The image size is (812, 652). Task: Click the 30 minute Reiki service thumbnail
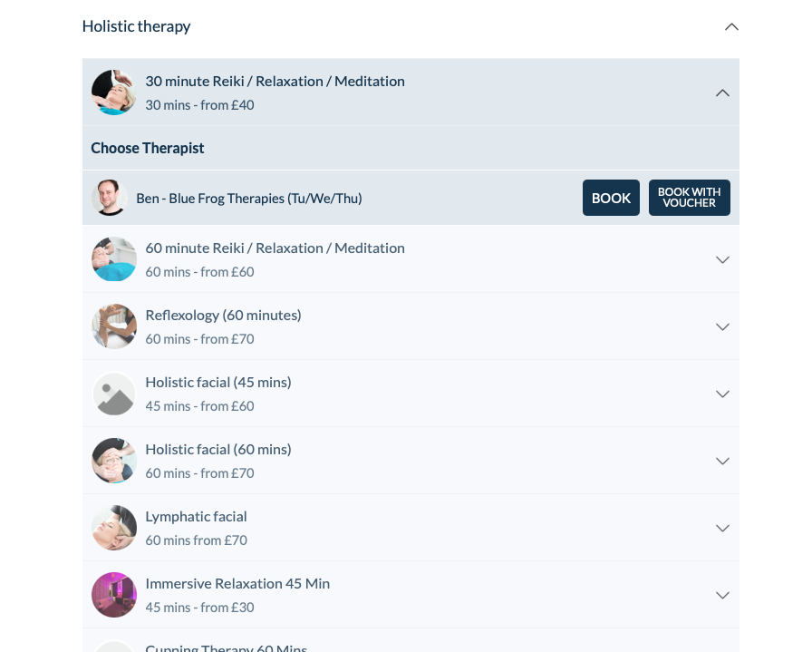click(x=114, y=92)
